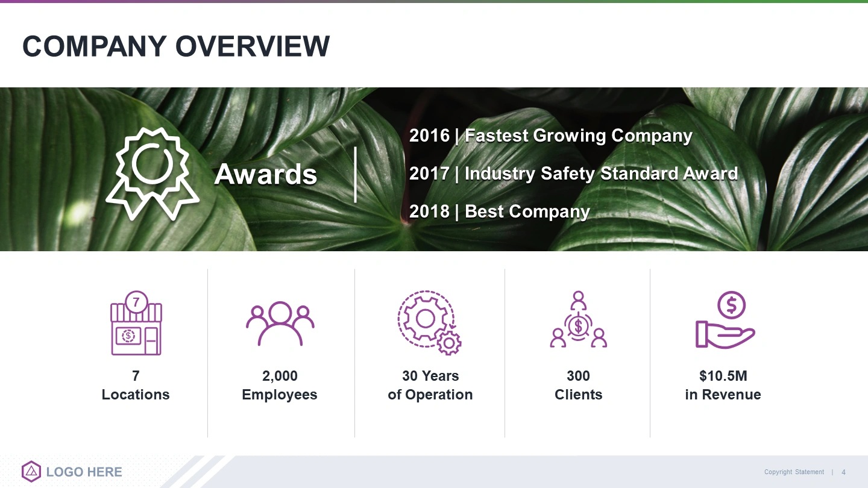Click the Copyright Statement footer text
Screen dimensions: 868x488
coord(794,472)
